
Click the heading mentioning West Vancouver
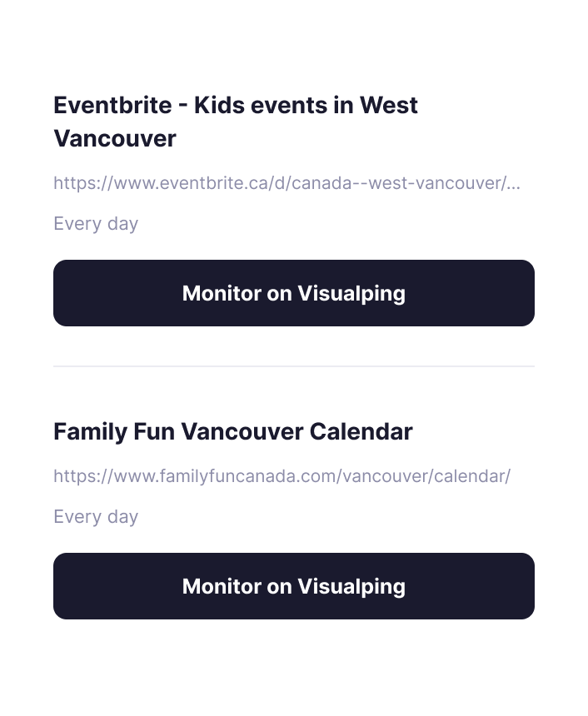point(236,122)
